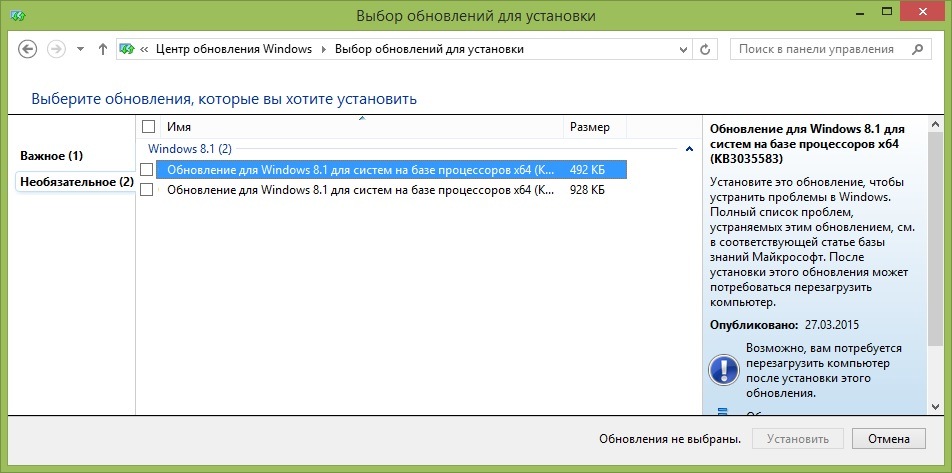Click the 492 КБ size value
This screenshot has height=473, width=952.
click(x=587, y=169)
